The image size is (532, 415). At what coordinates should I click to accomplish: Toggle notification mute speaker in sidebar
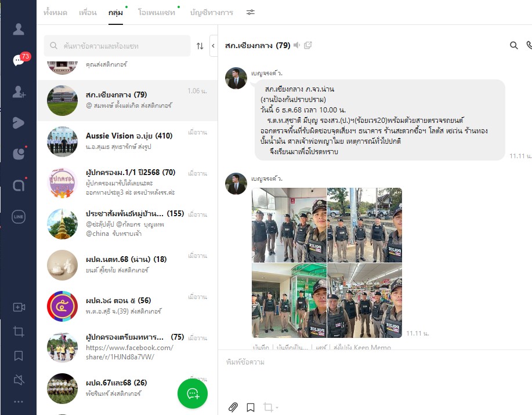tap(19, 380)
